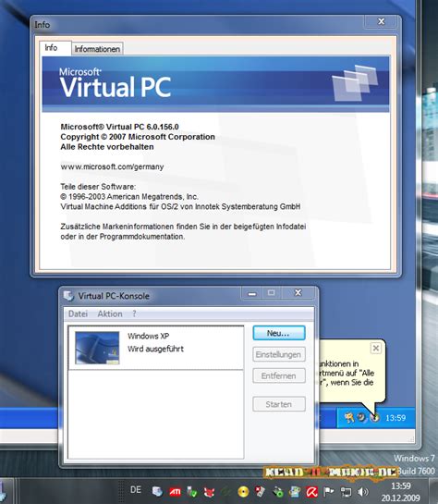Click the Virtual PC-Konsole title bar icon
This screenshot has width=438, height=504.
coord(68,295)
